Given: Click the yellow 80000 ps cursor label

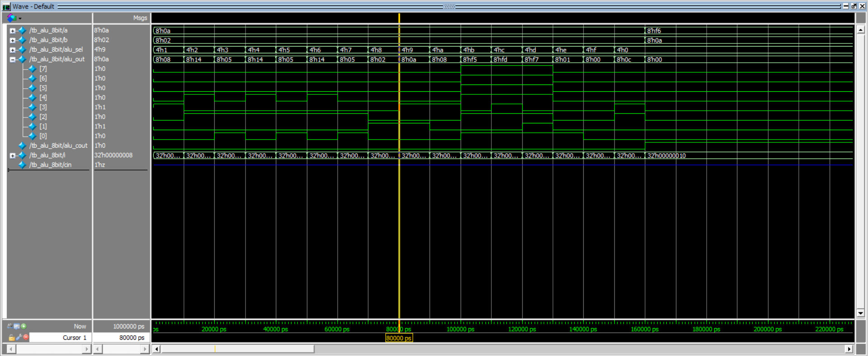Looking at the screenshot, I should coord(399,338).
